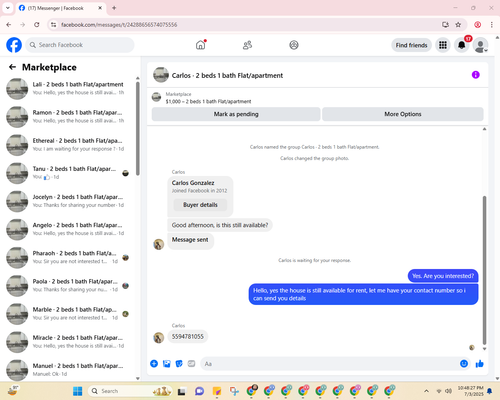Click Carlos avatar beside phone number message
The width and height of the screenshot is (500, 400).
pyautogui.click(x=159, y=338)
